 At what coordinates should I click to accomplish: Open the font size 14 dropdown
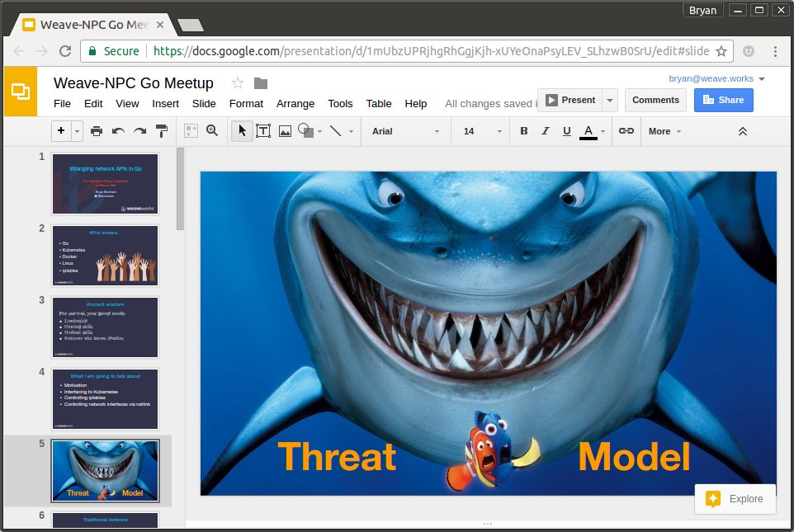(x=482, y=131)
